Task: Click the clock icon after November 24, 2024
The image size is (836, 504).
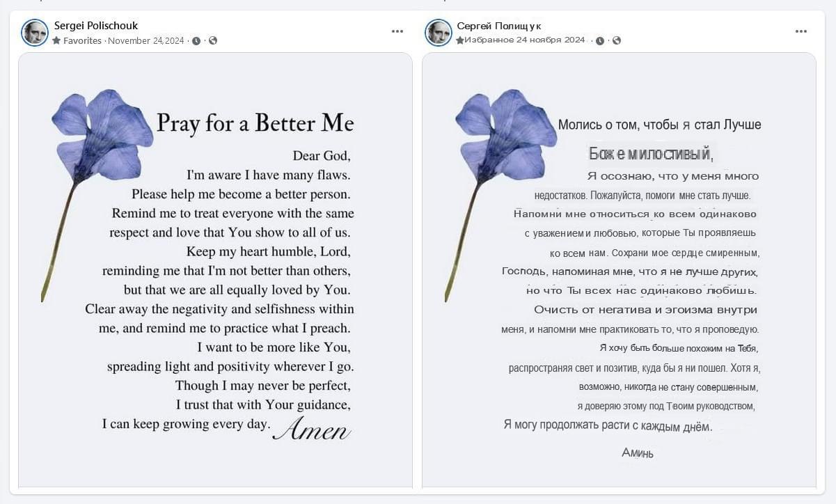Action: (196, 41)
